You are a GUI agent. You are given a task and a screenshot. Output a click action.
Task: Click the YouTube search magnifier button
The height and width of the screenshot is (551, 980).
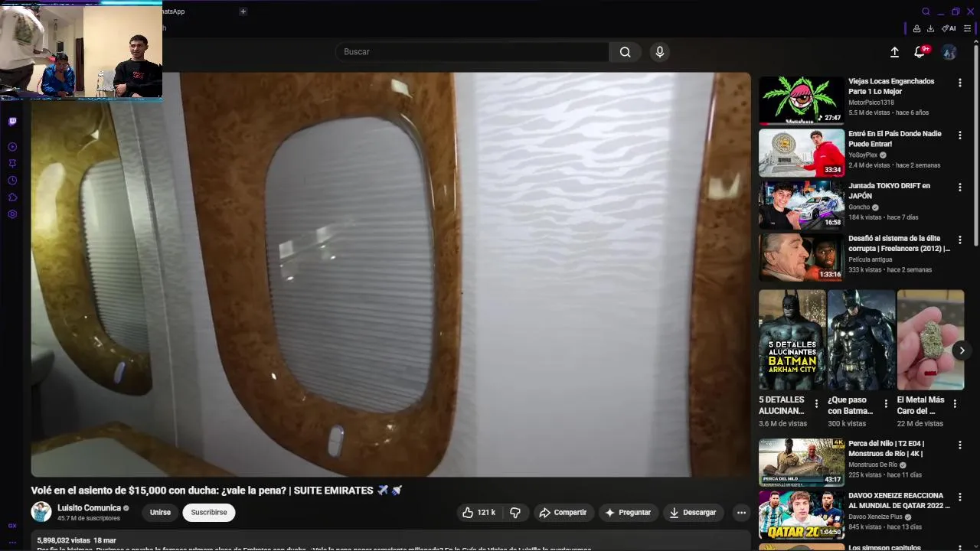click(626, 52)
